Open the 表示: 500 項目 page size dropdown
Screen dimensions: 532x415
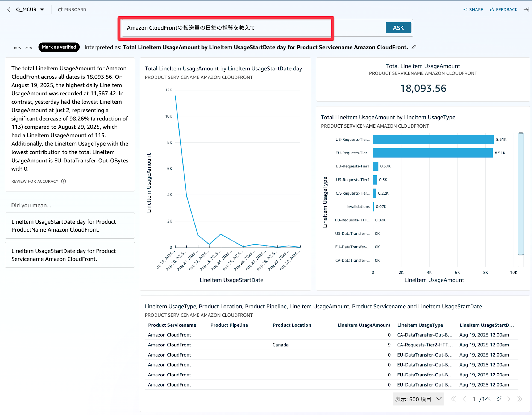click(x=418, y=399)
